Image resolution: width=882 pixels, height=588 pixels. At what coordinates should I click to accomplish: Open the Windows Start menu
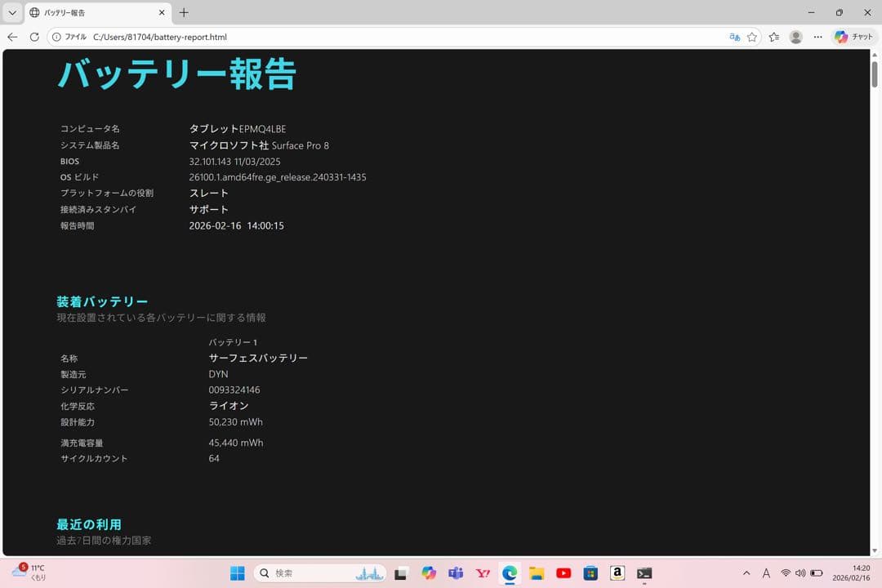[x=238, y=573]
